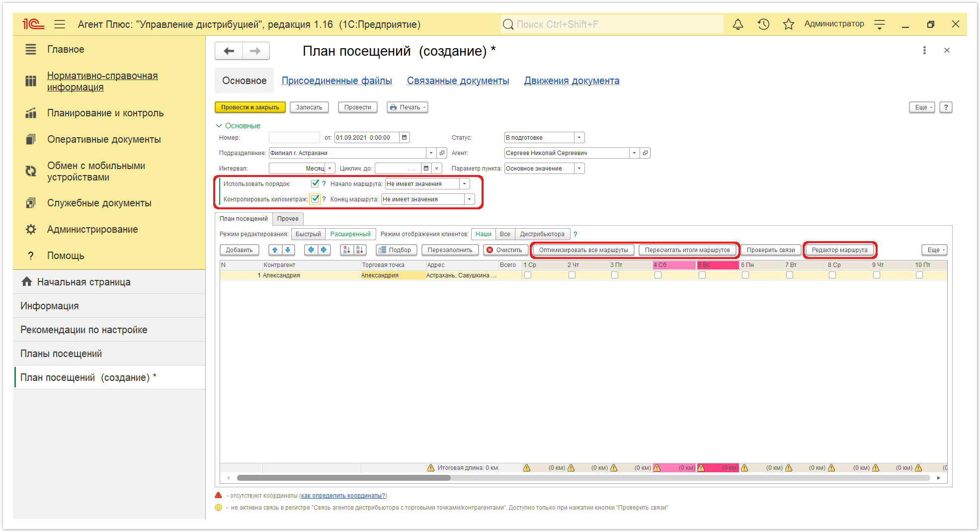Image resolution: width=980 pixels, height=532 pixels.
Task: Open the Циклич. до calendar picker
Action: (426, 169)
